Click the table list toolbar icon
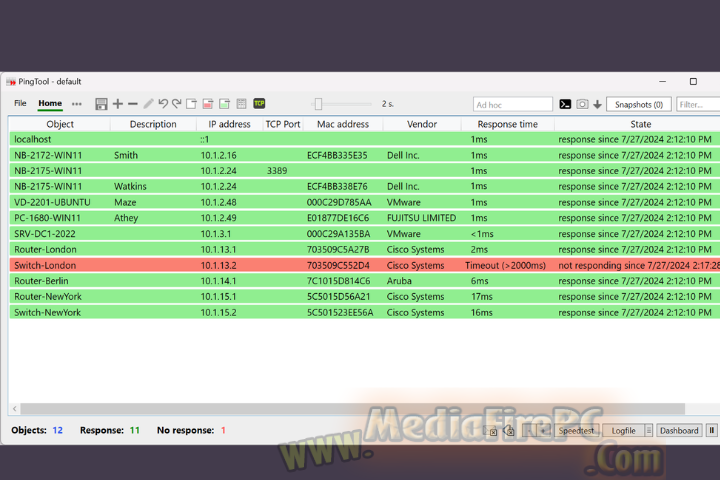Image resolution: width=720 pixels, height=480 pixels. [242, 104]
